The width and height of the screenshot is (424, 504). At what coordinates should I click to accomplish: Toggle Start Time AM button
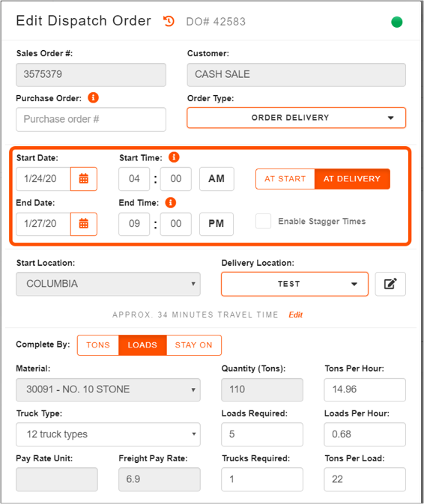[x=216, y=179]
